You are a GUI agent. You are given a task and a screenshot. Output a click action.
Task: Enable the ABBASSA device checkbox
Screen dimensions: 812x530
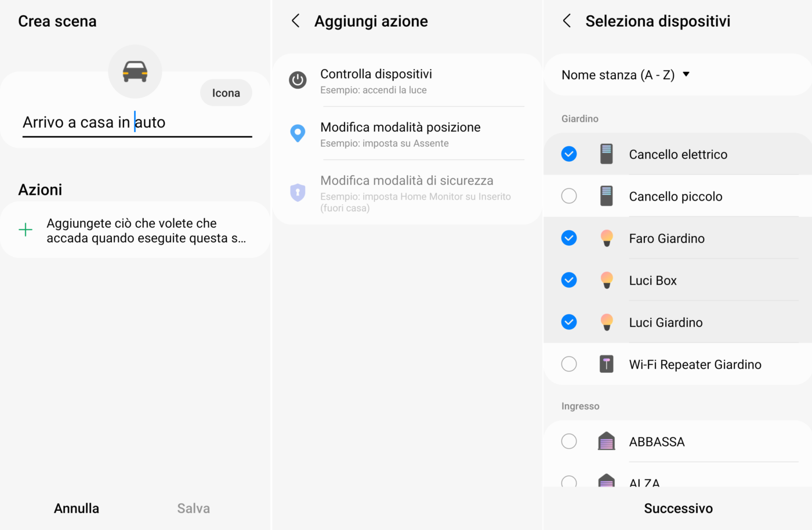tap(569, 441)
